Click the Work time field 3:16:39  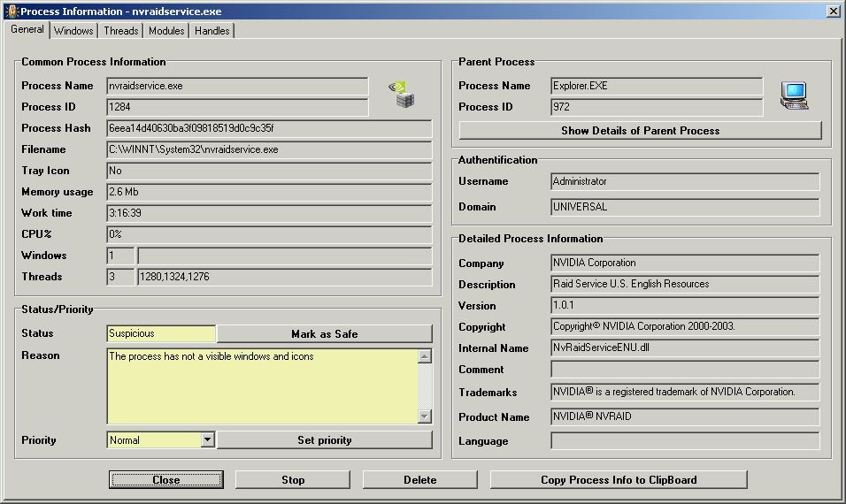click(x=269, y=213)
